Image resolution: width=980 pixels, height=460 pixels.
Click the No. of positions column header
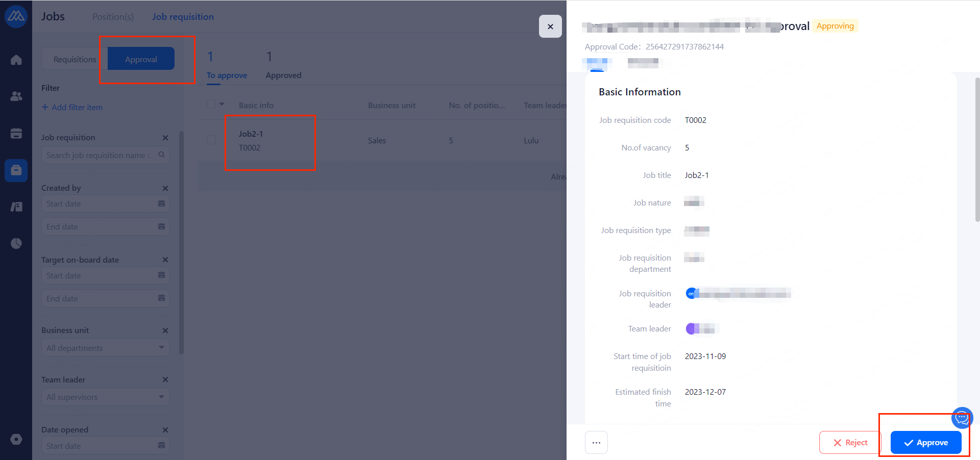coord(477,106)
